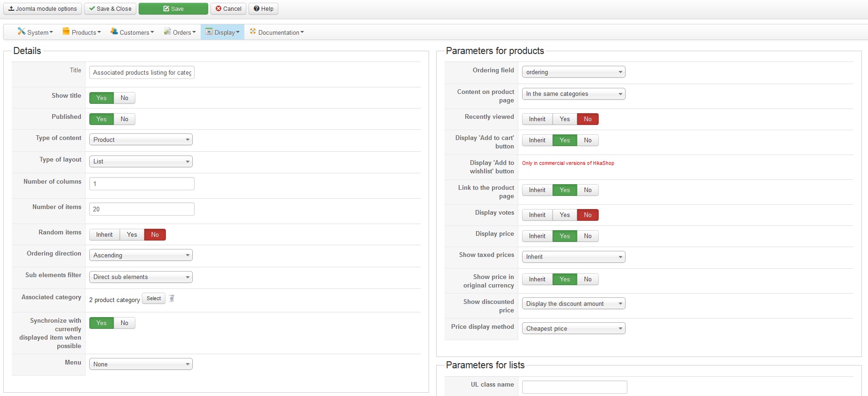Viewport: 868px width, 396px height.
Task: Set Display votes to Inherit
Action: coord(537,215)
